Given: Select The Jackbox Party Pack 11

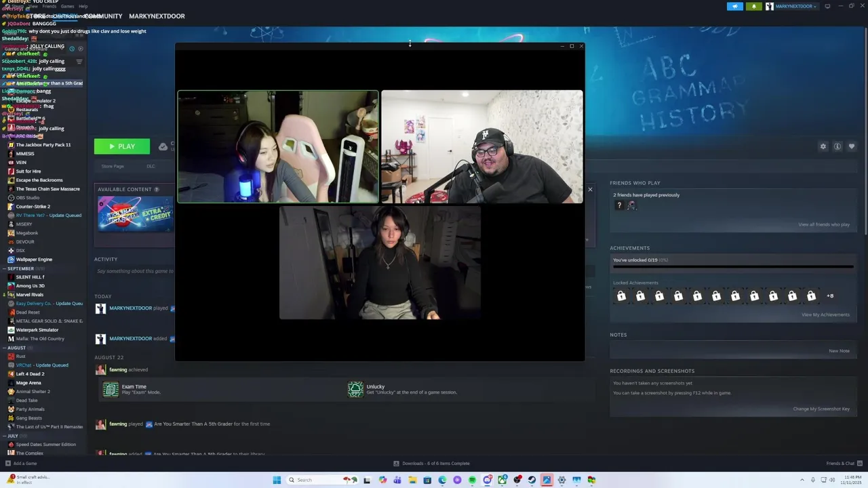Looking at the screenshot, I should coord(43,145).
